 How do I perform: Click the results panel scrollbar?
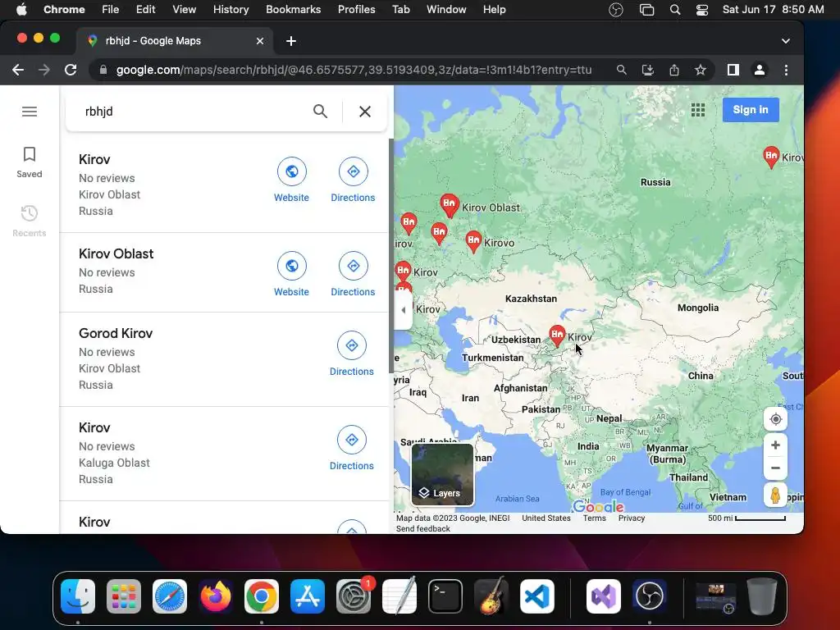391,254
